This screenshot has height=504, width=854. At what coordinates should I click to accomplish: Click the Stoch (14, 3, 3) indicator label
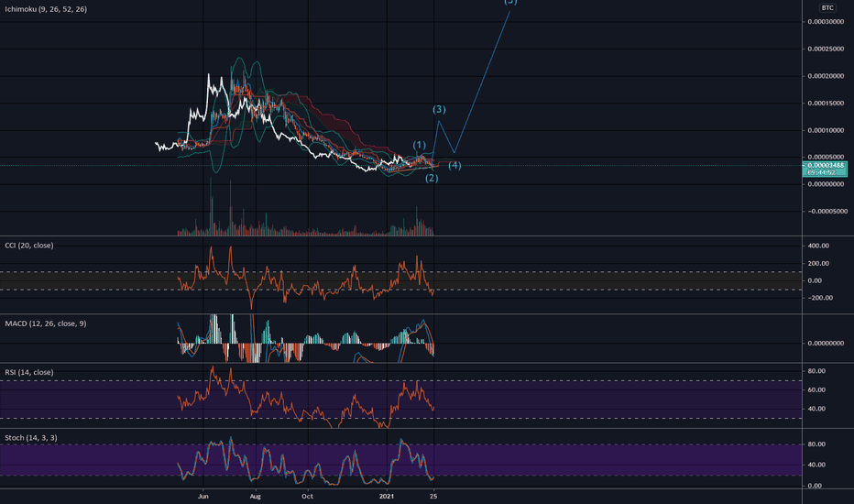[x=30, y=438]
